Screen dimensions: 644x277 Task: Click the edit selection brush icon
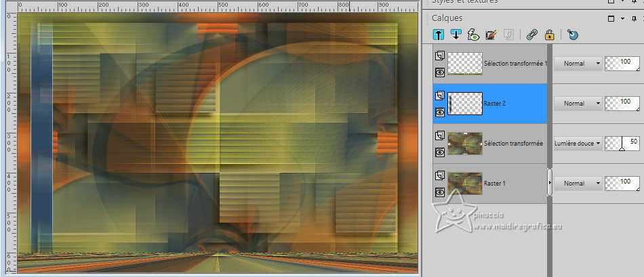(x=491, y=35)
